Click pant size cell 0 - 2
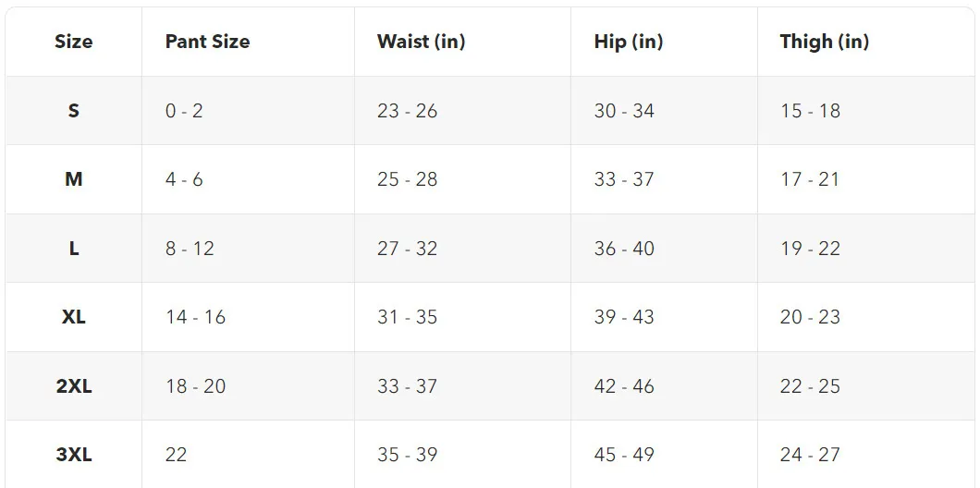This screenshot has width=980, height=488. point(184,111)
